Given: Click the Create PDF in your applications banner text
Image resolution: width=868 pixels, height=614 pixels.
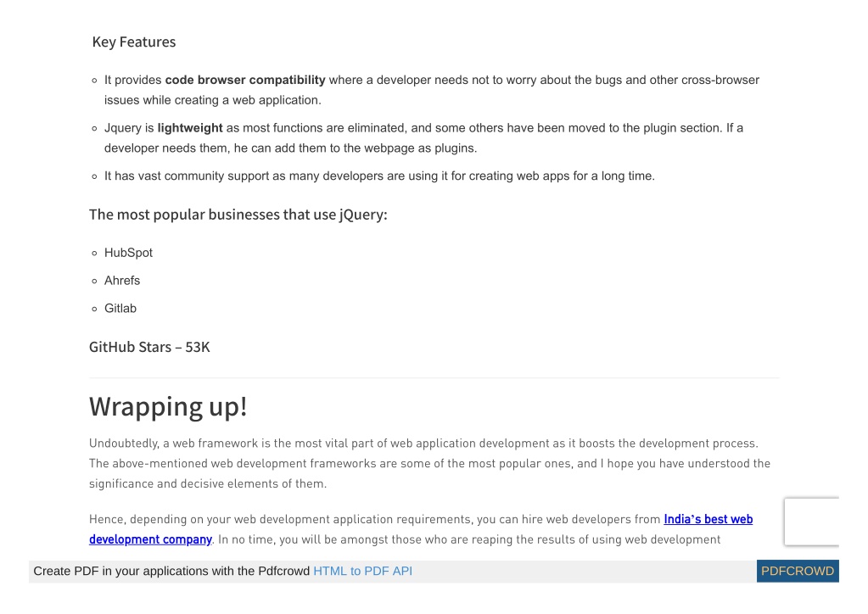Looking at the screenshot, I should tap(171, 571).
